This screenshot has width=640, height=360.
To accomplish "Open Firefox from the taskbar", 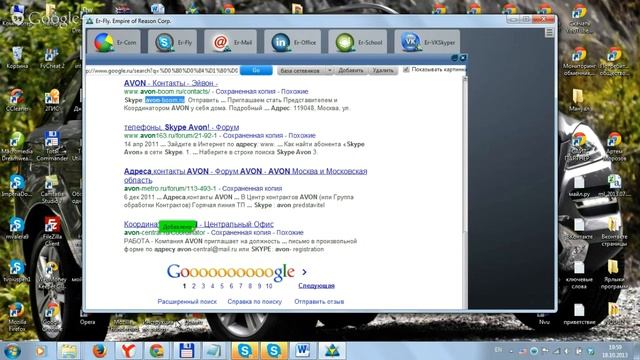I will [x=99, y=351].
